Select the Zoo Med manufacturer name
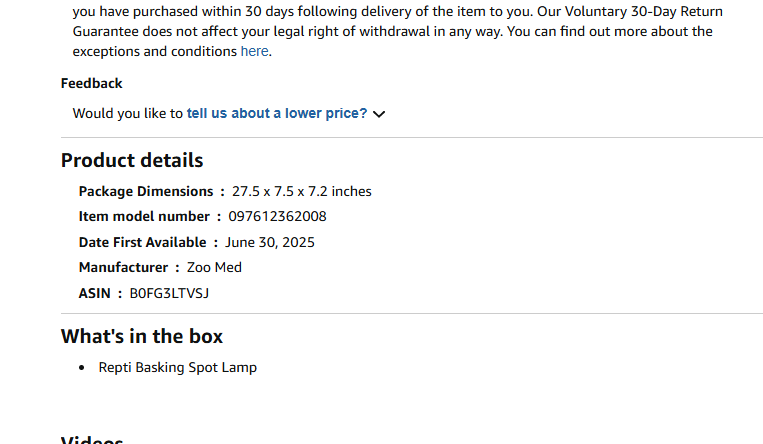This screenshot has height=444, width=763. click(x=214, y=267)
